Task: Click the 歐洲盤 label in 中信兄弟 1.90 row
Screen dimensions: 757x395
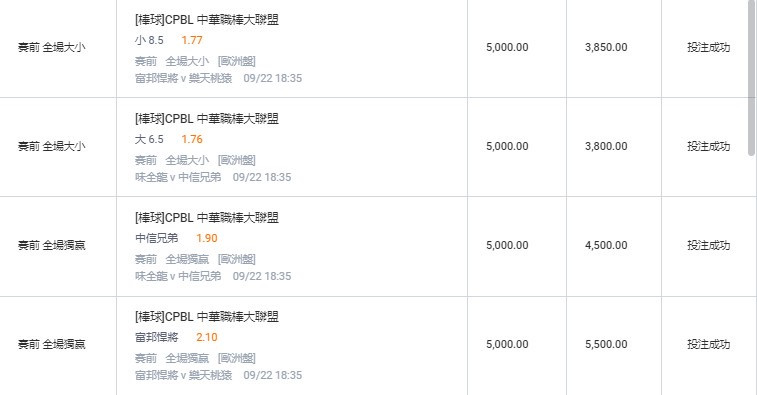Action: 237,259
